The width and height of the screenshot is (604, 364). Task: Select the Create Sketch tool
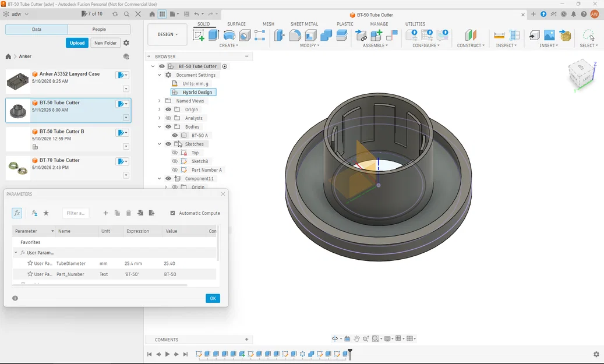pyautogui.click(x=199, y=36)
